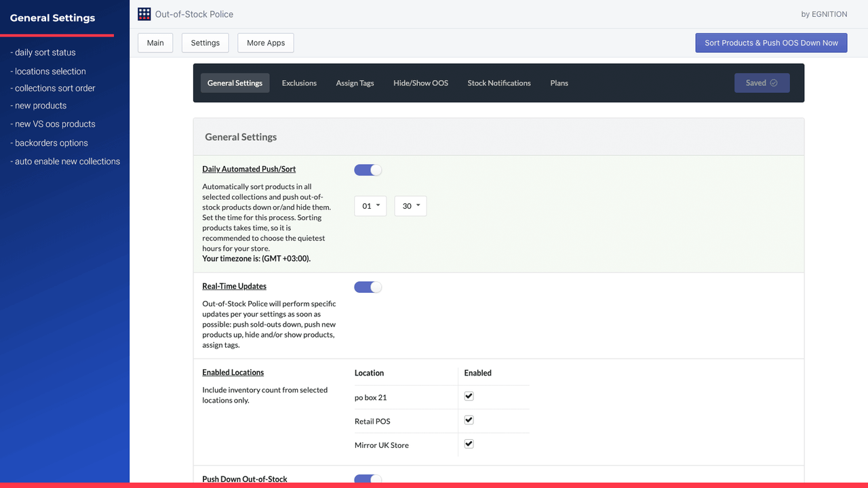Switch to the Hide/Show OOS tab
This screenshot has width=868, height=488.
[420, 83]
